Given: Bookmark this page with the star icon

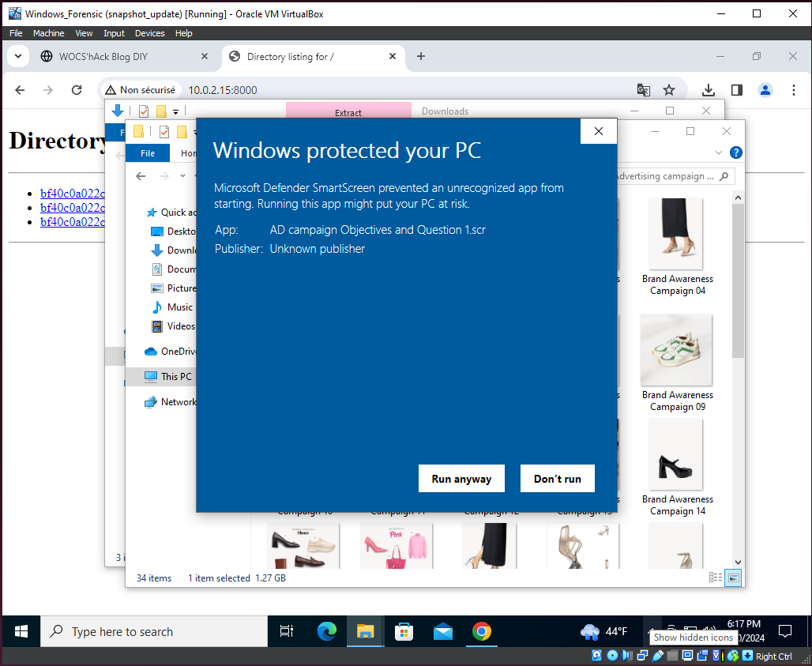Looking at the screenshot, I should tap(669, 90).
